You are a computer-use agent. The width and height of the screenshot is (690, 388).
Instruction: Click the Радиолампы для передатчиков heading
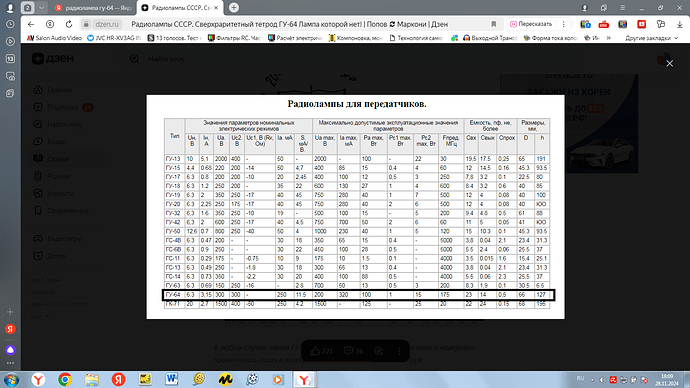357,104
